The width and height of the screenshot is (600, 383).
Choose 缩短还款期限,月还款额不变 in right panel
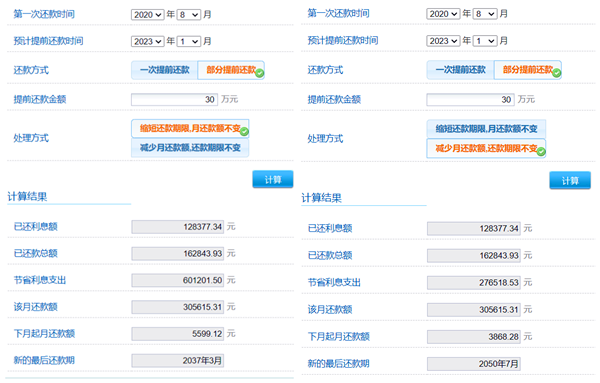tap(486, 129)
